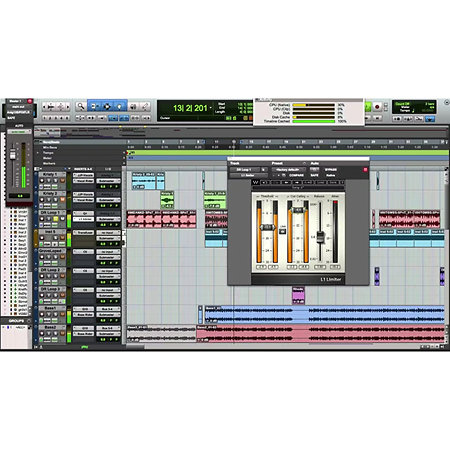Open the DR Loop 1 track selector dropdown
Image resolution: width=450 pixels, height=450 pixels.
click(x=245, y=170)
